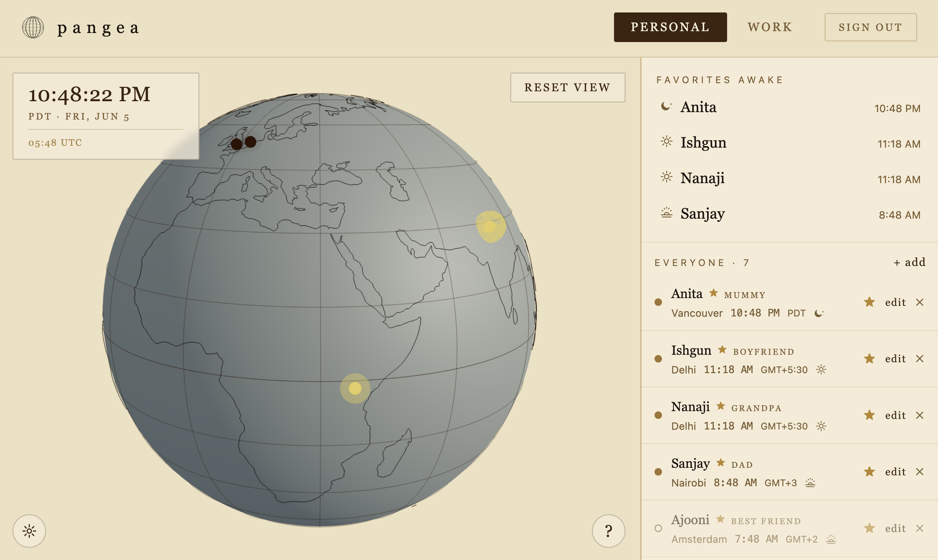
Task: Remove Nanaji with the X icon
Action: point(920,415)
